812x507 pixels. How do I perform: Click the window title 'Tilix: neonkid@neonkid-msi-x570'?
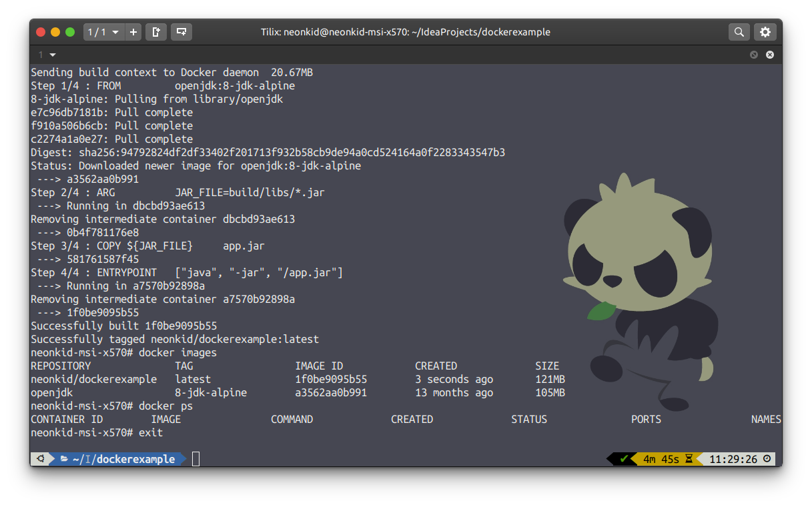(405, 32)
